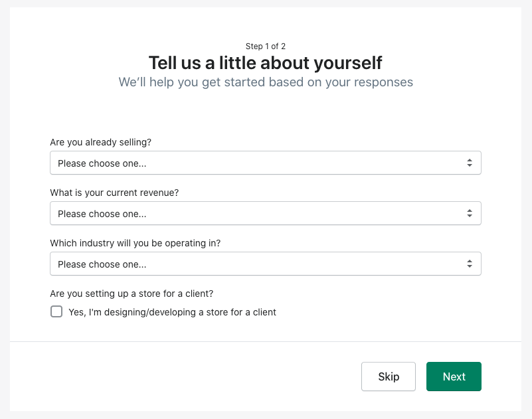Click "Please choose one..." under industry question
The image size is (532, 419).
(x=102, y=265)
